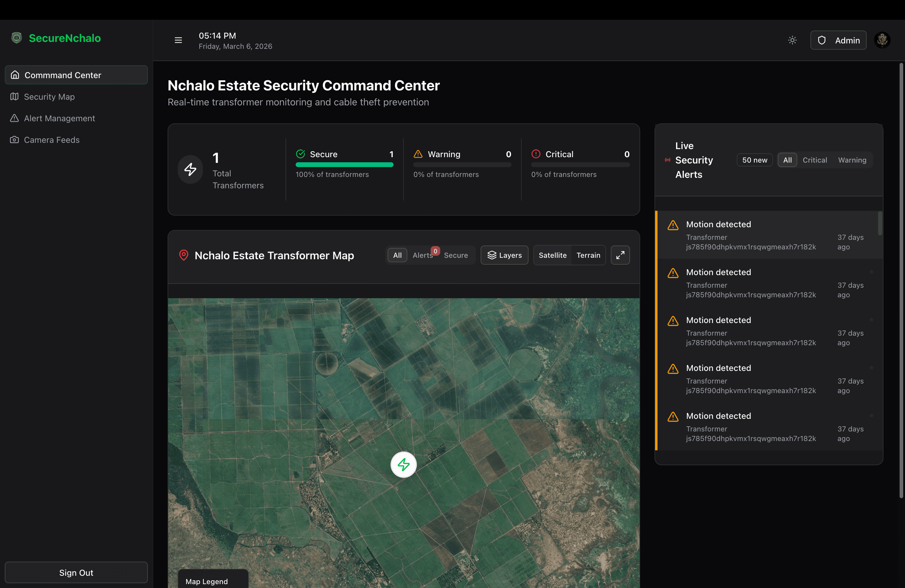Click the user avatar in the top right
Image resolution: width=905 pixels, height=588 pixels.
(x=883, y=40)
